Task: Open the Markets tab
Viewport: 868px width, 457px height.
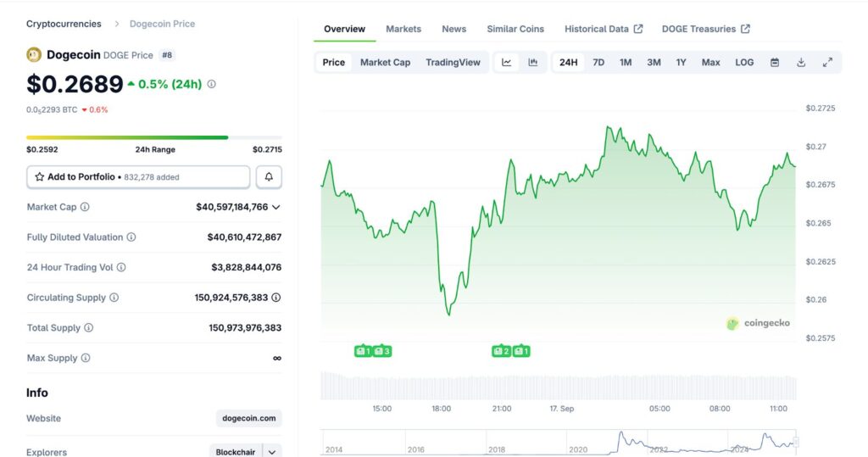Action: (x=403, y=29)
